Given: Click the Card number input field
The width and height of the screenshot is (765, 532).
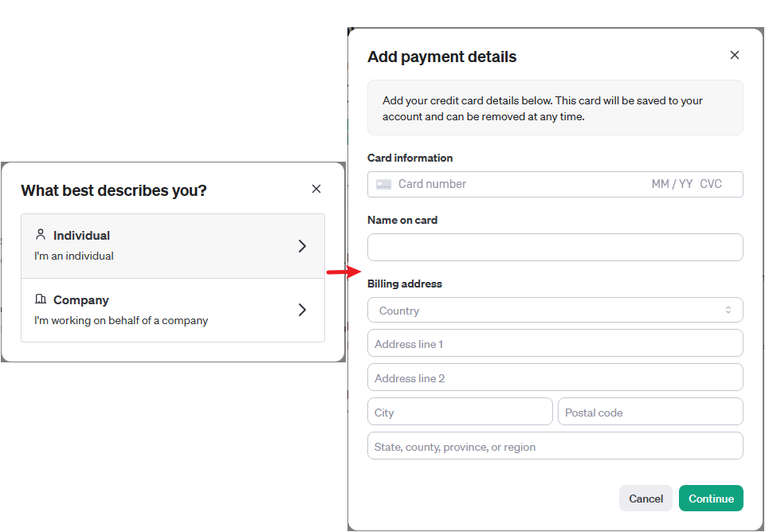Looking at the screenshot, I should (478, 183).
